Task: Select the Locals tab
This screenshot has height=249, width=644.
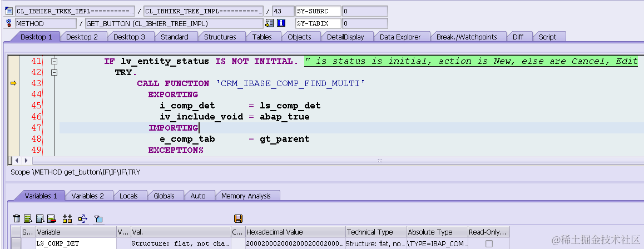Action: (128, 196)
